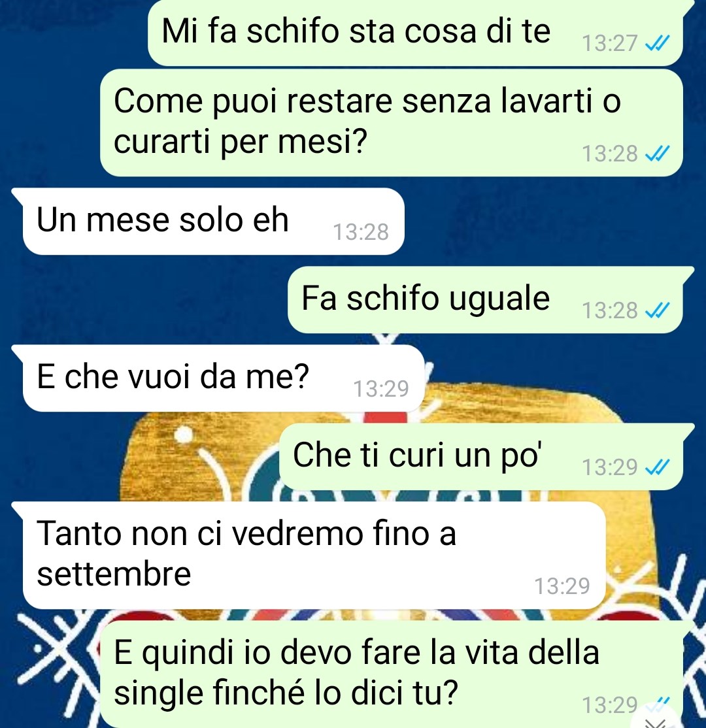Screen dimensions: 706x728
Task: Tap the 13:28 timestamp on 'Un mese solo eh'
Action: [x=361, y=232]
